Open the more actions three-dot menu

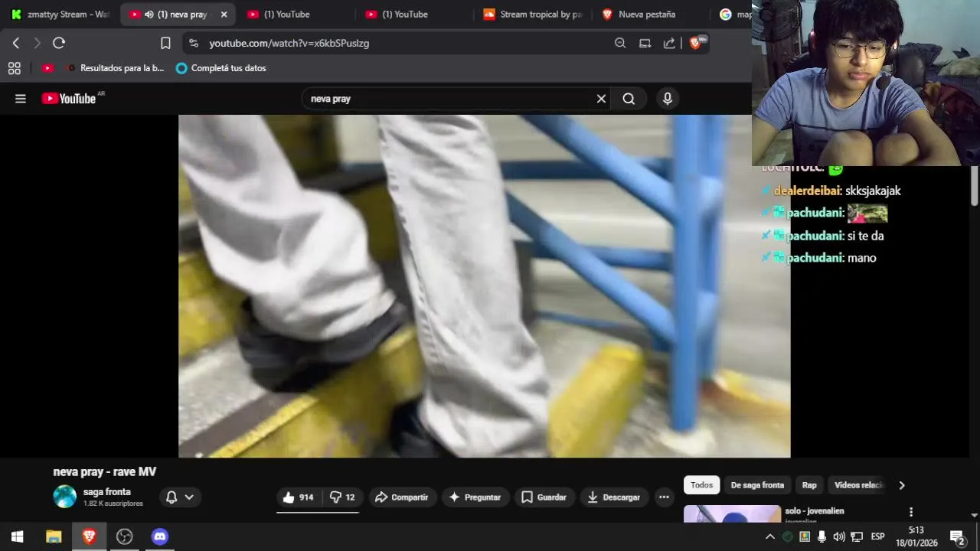point(664,497)
